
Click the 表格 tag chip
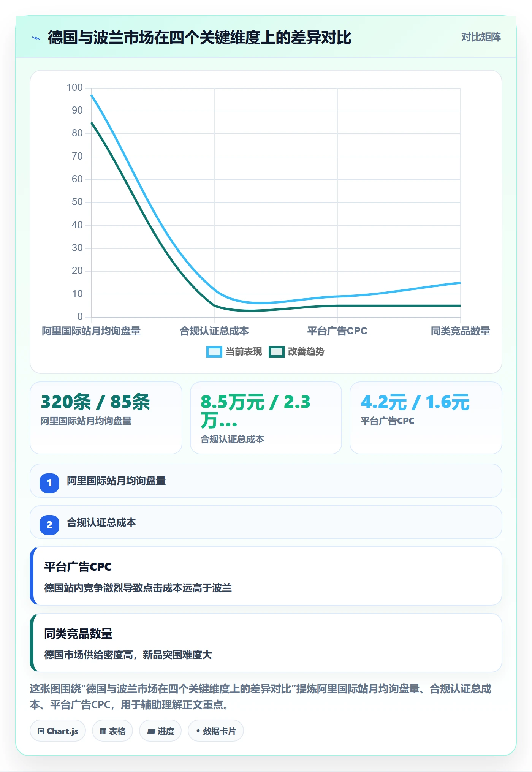[112, 731]
